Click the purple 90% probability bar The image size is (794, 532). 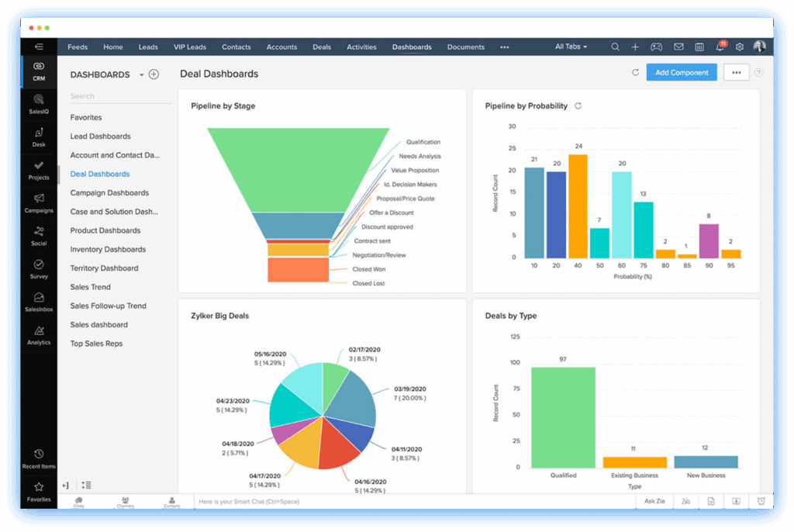coord(709,241)
